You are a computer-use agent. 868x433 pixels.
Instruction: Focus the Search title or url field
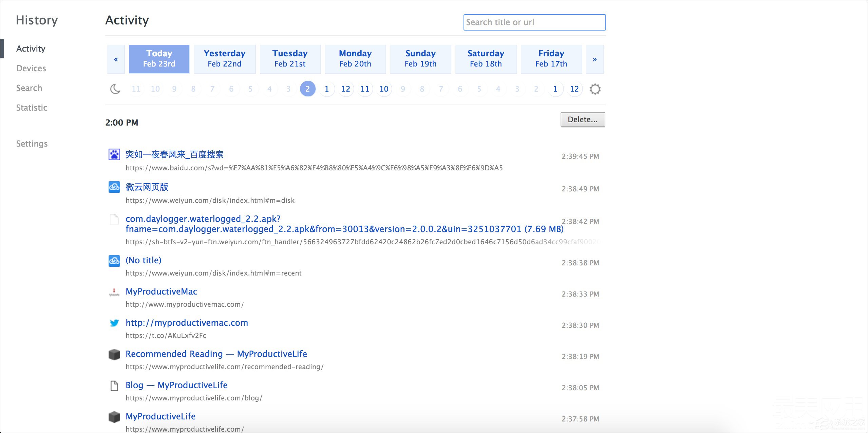click(534, 22)
